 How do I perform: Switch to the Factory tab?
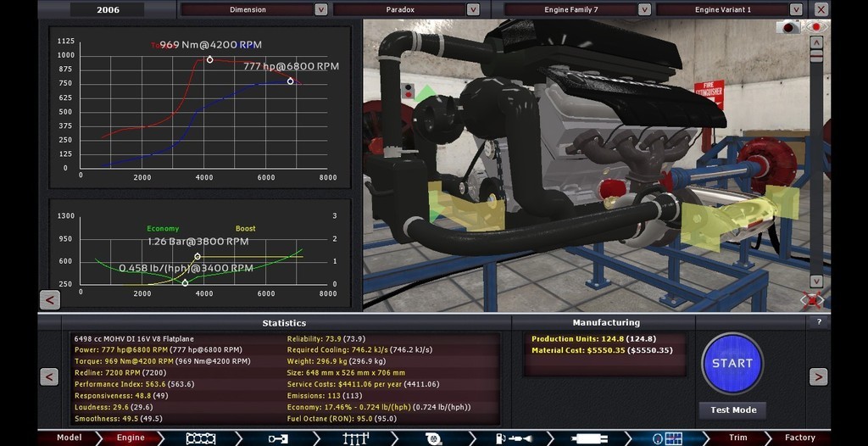799,438
